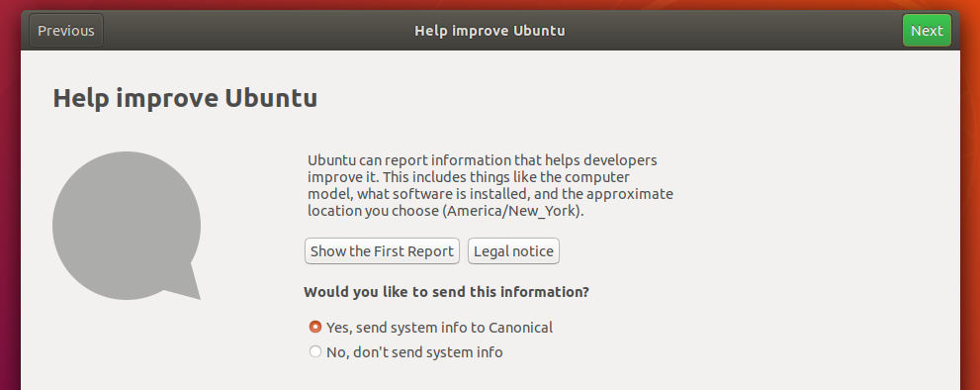Go to the Next setup page

(927, 30)
